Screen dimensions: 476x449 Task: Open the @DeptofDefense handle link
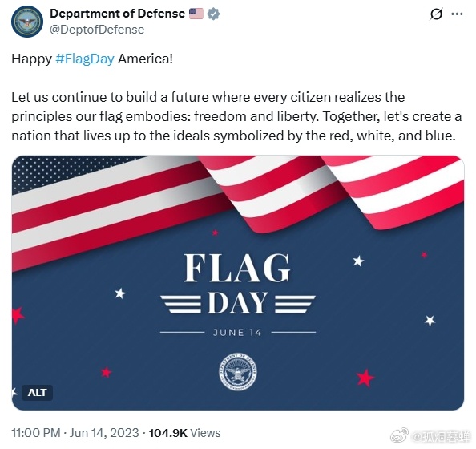97,30
